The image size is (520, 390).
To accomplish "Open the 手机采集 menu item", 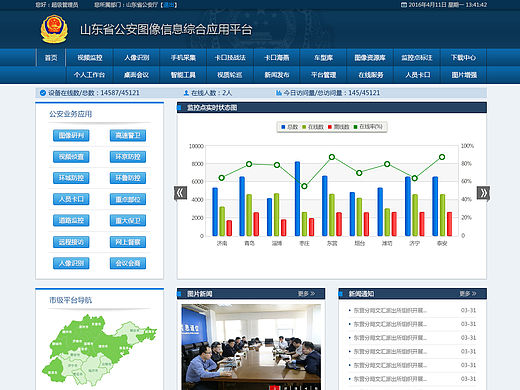I will (x=183, y=58).
